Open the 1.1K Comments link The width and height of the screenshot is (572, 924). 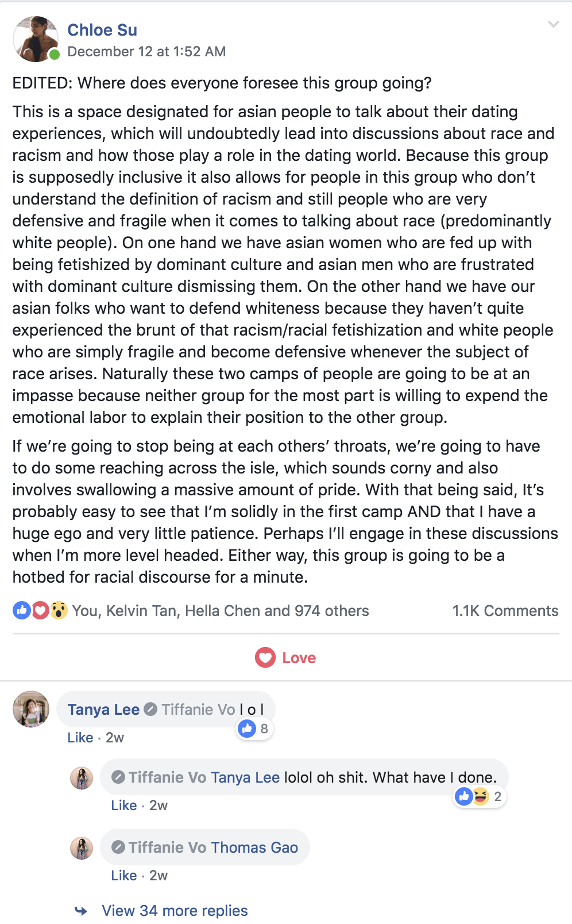pos(505,611)
